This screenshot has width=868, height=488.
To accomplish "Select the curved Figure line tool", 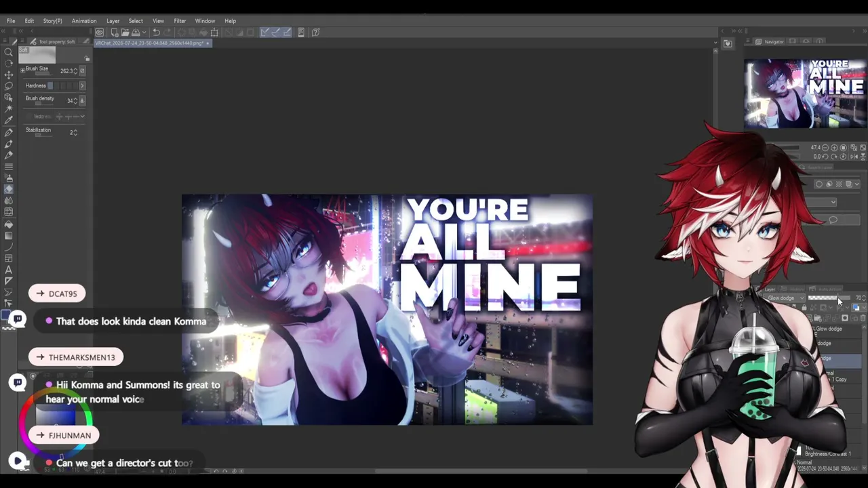I will [9, 247].
